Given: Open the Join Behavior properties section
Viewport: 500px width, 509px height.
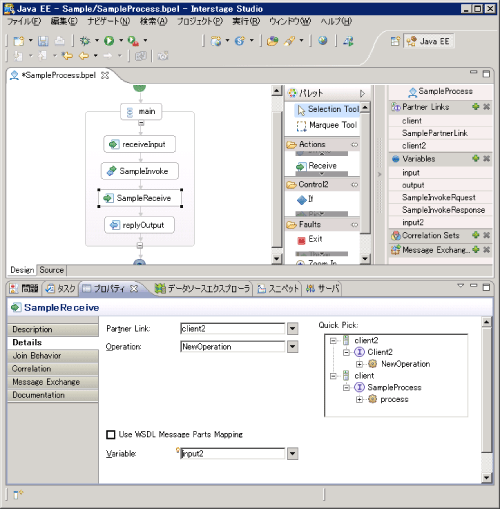Looking at the screenshot, I should pyautogui.click(x=53, y=356).
